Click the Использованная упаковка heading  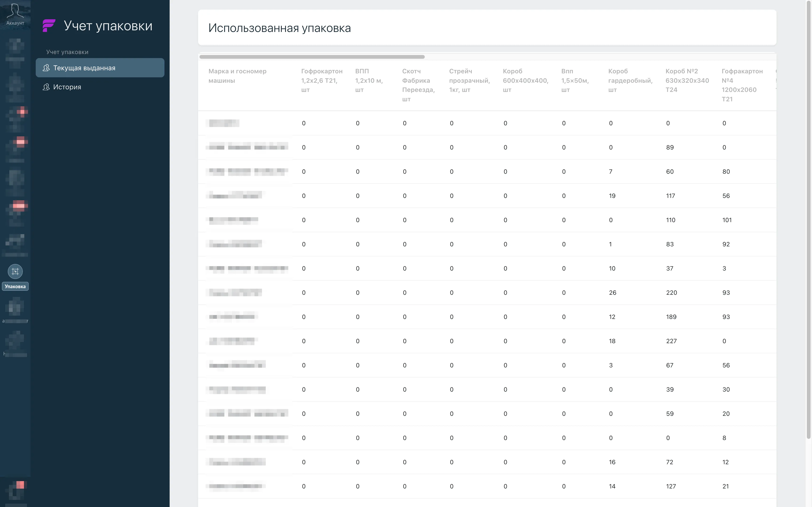(x=279, y=28)
